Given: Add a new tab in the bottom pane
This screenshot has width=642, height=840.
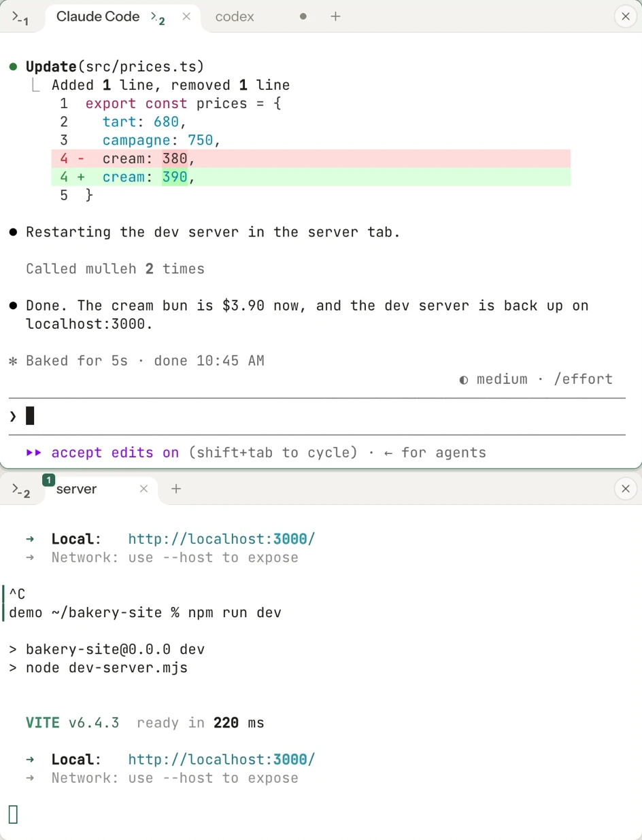Looking at the screenshot, I should click(x=176, y=489).
